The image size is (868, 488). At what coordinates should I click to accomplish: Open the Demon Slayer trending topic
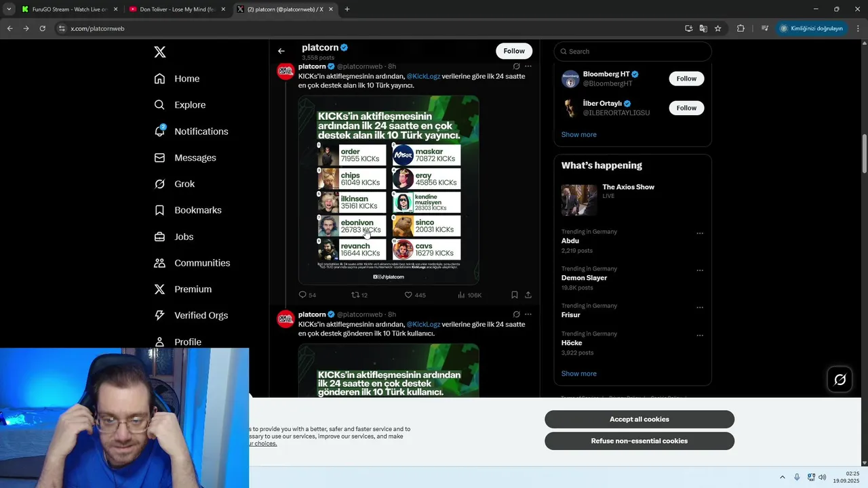point(584,278)
